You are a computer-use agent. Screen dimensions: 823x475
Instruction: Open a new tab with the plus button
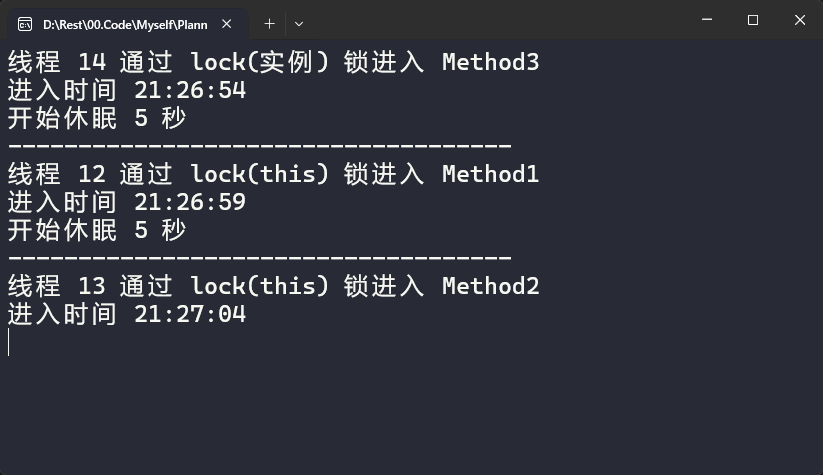click(269, 24)
